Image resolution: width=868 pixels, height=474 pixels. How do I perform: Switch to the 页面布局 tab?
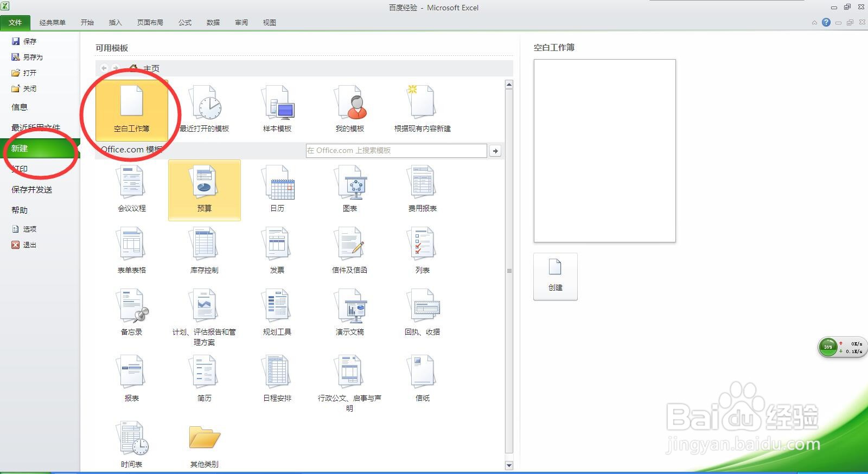coord(150,22)
